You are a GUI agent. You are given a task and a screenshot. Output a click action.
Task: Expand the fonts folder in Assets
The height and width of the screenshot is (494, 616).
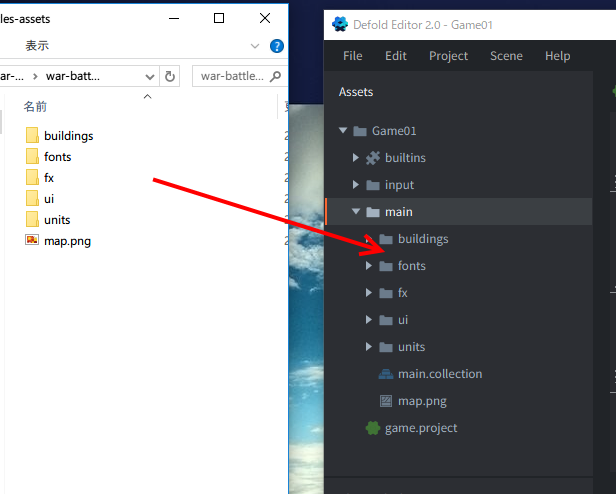(x=369, y=266)
